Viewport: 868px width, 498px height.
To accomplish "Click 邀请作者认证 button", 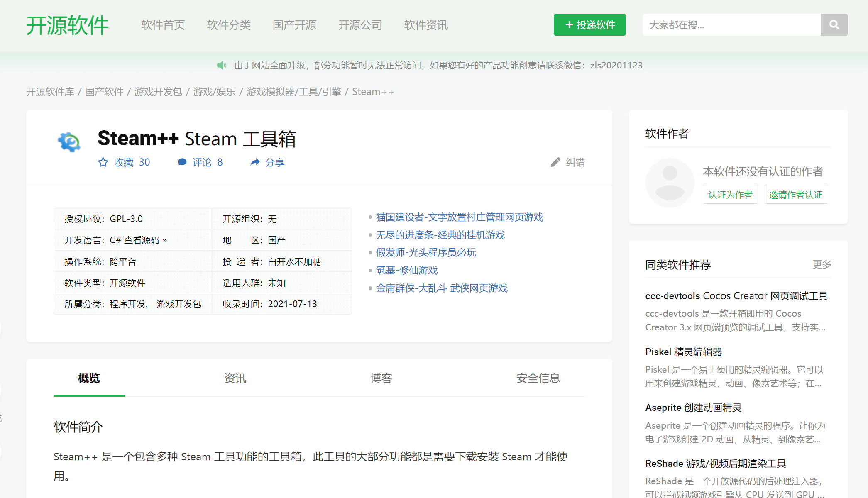I will coord(796,195).
